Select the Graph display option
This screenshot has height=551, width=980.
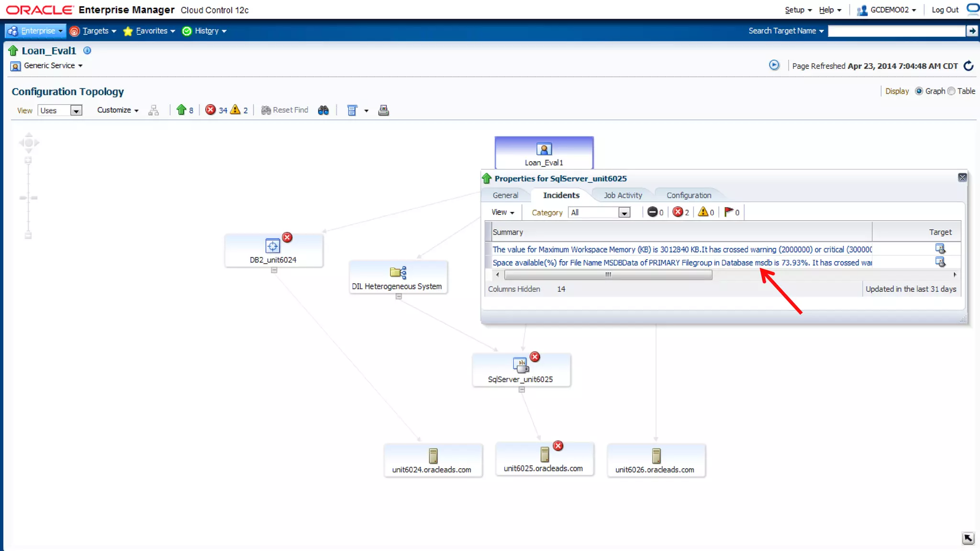pos(919,91)
